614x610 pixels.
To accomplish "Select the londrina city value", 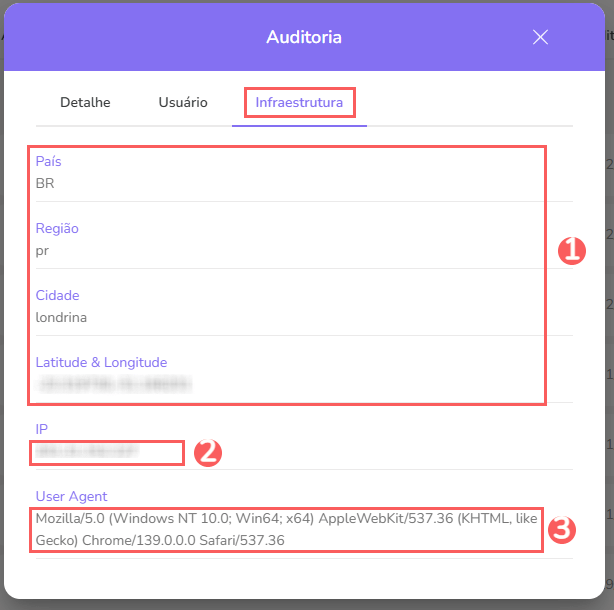I will point(62,317).
